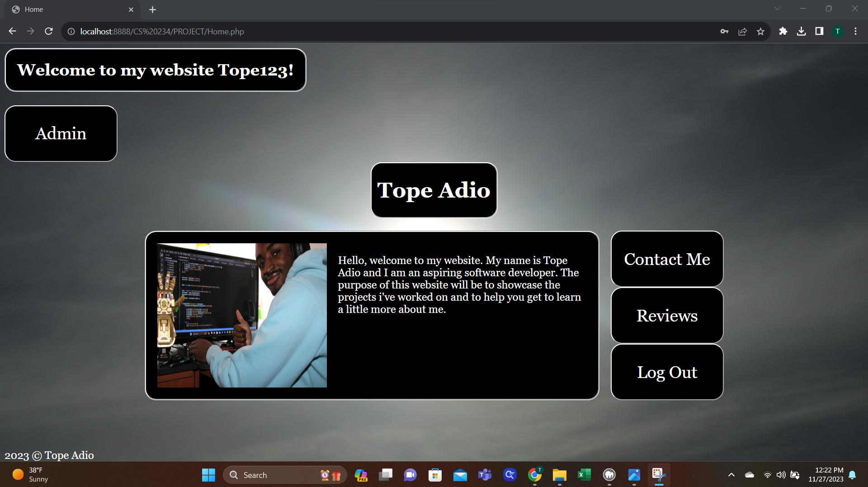Open Snipping Tool in the taskbar
Image resolution: width=868 pixels, height=487 pixels.
(659, 475)
